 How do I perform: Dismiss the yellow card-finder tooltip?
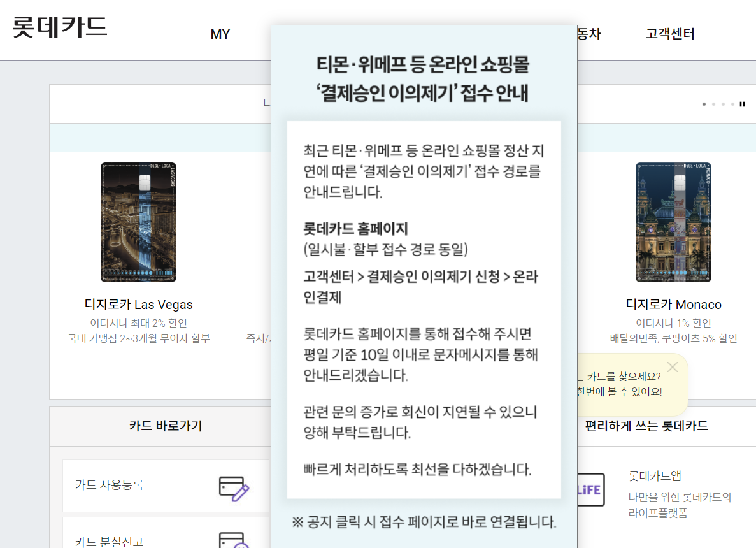tap(673, 367)
